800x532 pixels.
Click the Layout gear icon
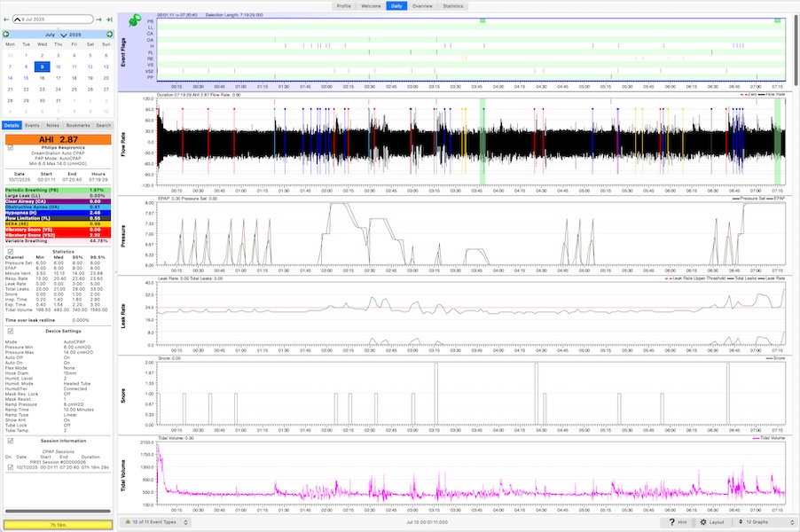(703, 521)
